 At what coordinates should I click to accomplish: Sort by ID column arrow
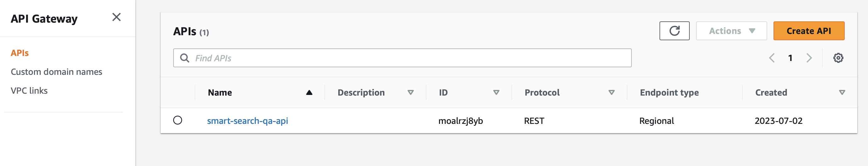pos(496,92)
